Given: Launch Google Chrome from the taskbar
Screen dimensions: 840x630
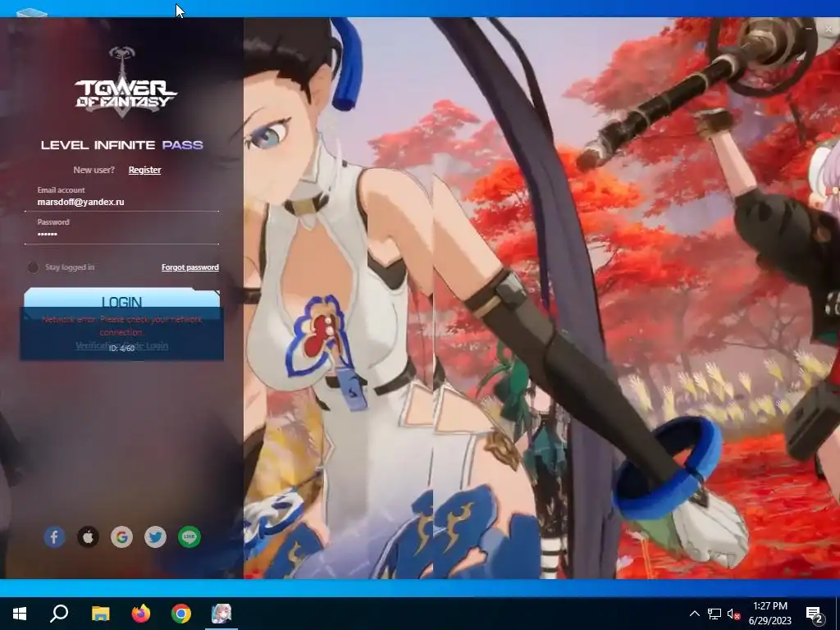Looking at the screenshot, I should [181, 614].
